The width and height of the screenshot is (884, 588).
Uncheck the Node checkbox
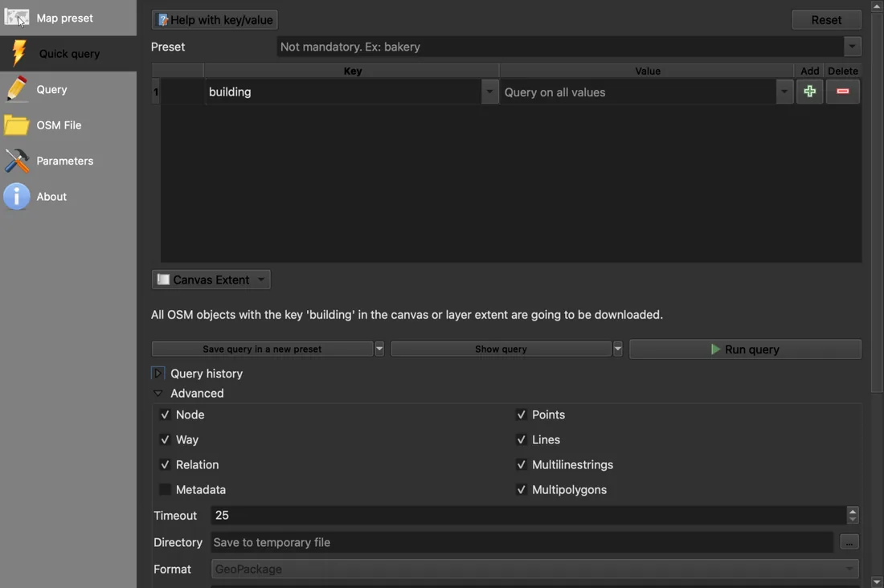(165, 414)
